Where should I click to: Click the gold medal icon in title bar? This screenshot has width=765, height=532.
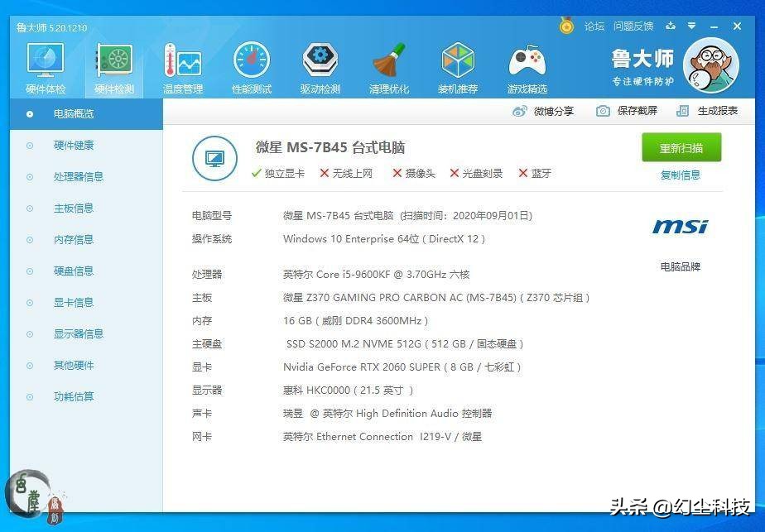point(566,26)
